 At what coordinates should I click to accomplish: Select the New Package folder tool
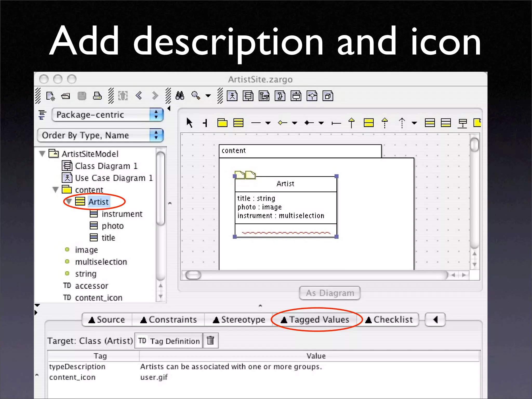click(222, 123)
